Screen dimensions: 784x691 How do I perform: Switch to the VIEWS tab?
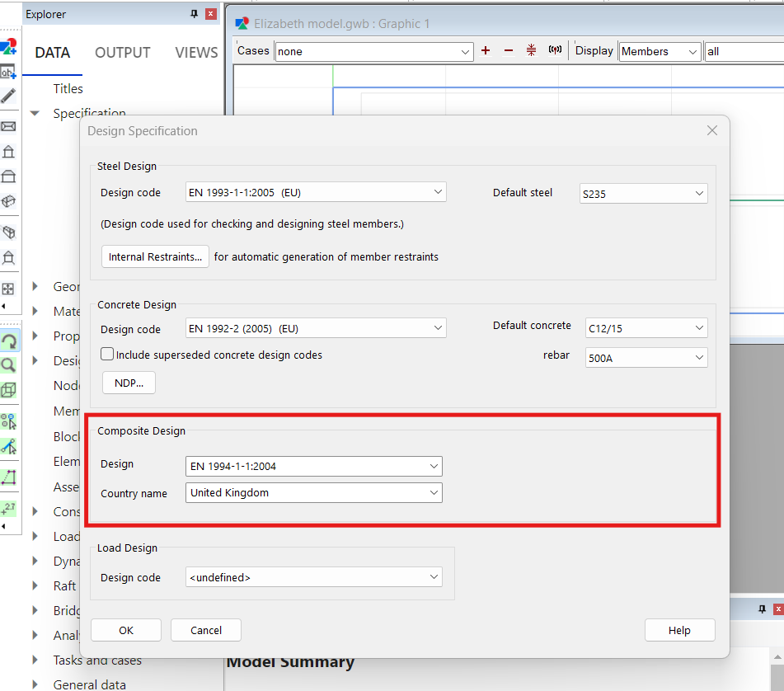coord(195,52)
